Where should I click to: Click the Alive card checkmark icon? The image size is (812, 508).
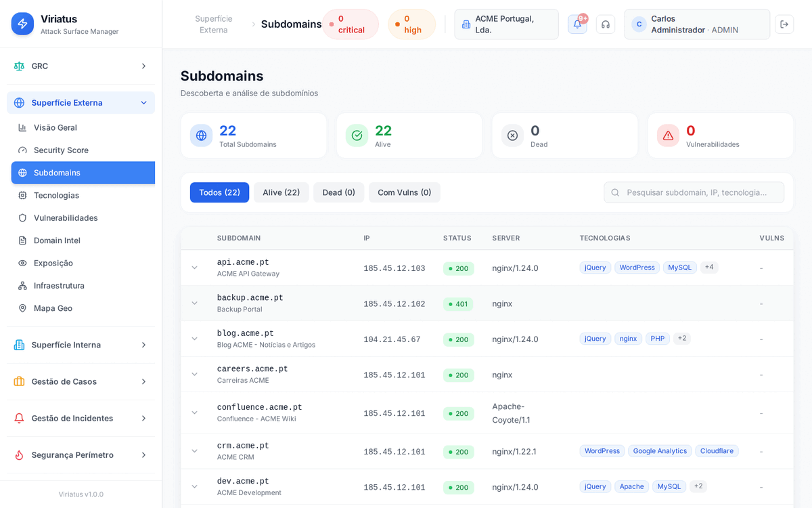[x=357, y=135]
